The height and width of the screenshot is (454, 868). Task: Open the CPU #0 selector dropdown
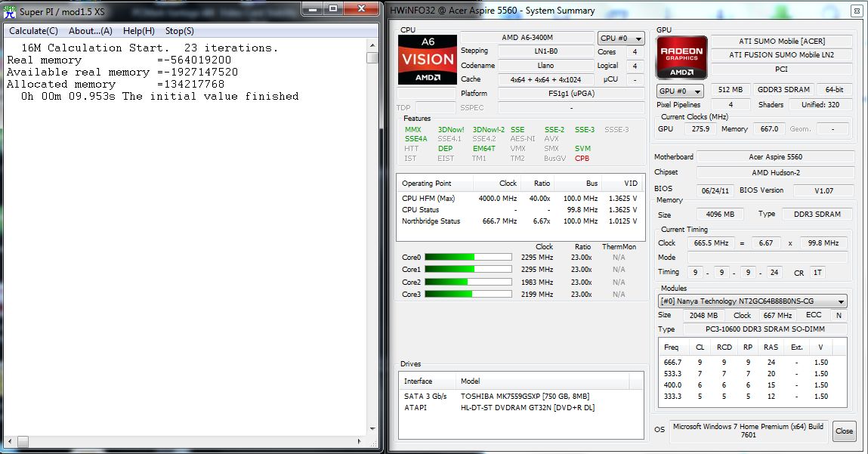[621, 39]
